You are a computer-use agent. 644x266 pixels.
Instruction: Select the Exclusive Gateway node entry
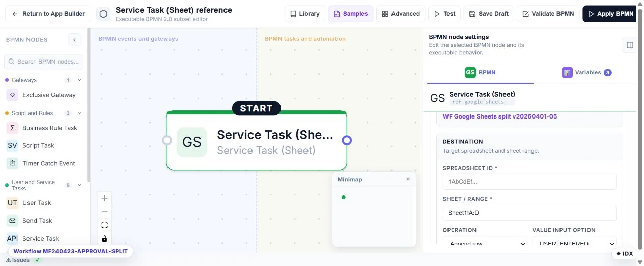[x=44, y=95]
